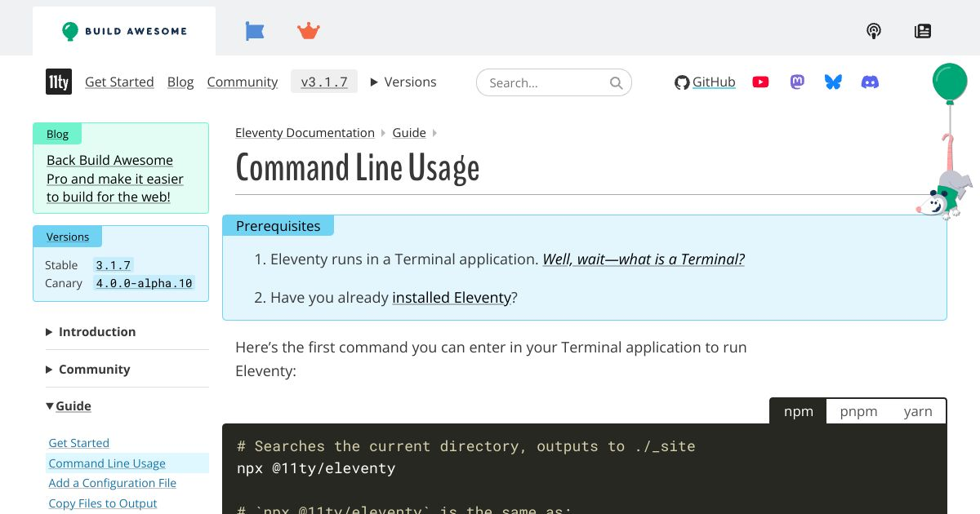Open the YouTube icon link
This screenshot has height=514, width=980.
(760, 82)
